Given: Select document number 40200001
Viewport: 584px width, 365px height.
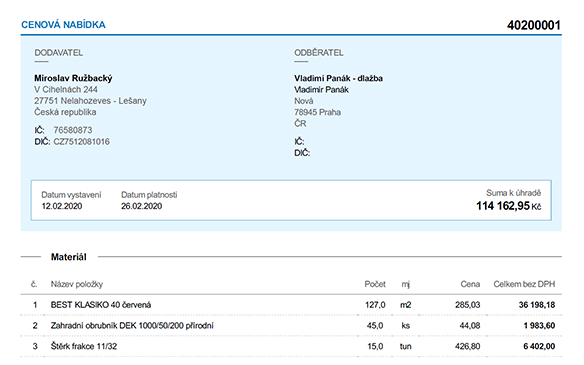Looking at the screenshot, I should point(534,25).
